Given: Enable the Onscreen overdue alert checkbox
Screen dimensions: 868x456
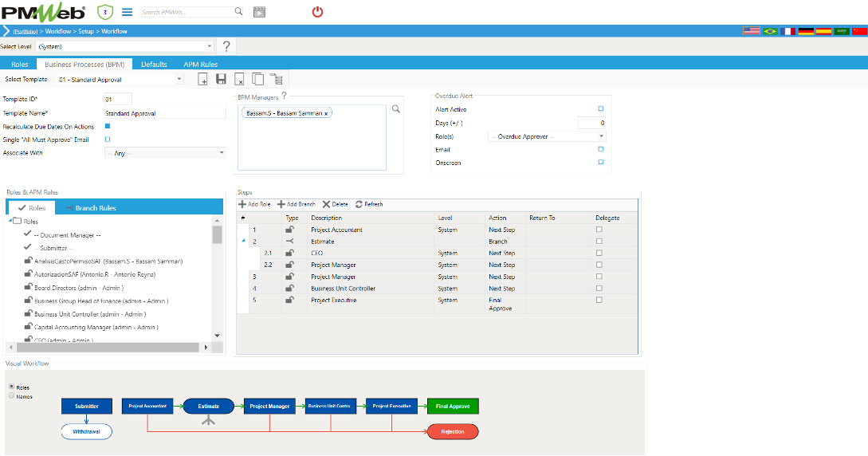Looking at the screenshot, I should [601, 162].
